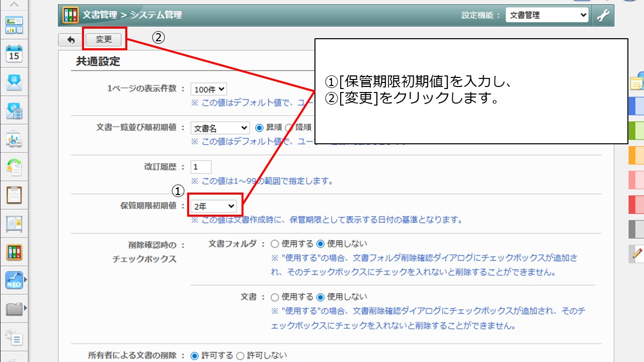The image size is (644, 362).
Task: Open the 1ページの表示件数 dropdown
Action: click(209, 89)
